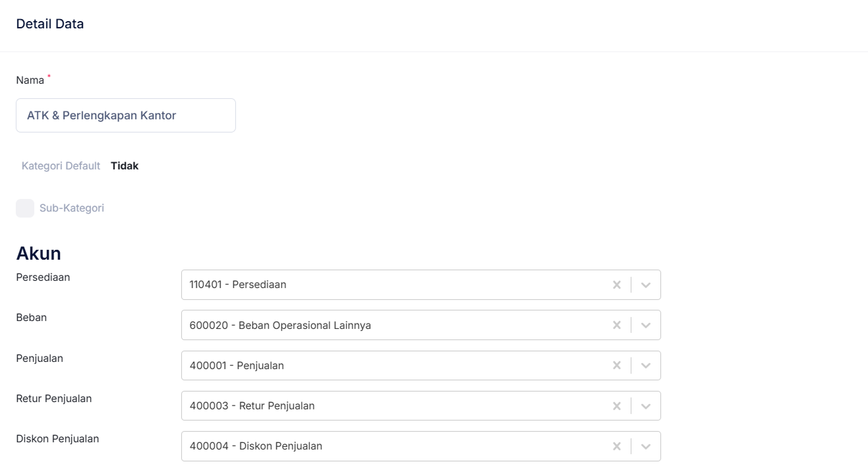Click the Sub-Kategori label
This screenshot has height=466, width=868.
(x=72, y=208)
